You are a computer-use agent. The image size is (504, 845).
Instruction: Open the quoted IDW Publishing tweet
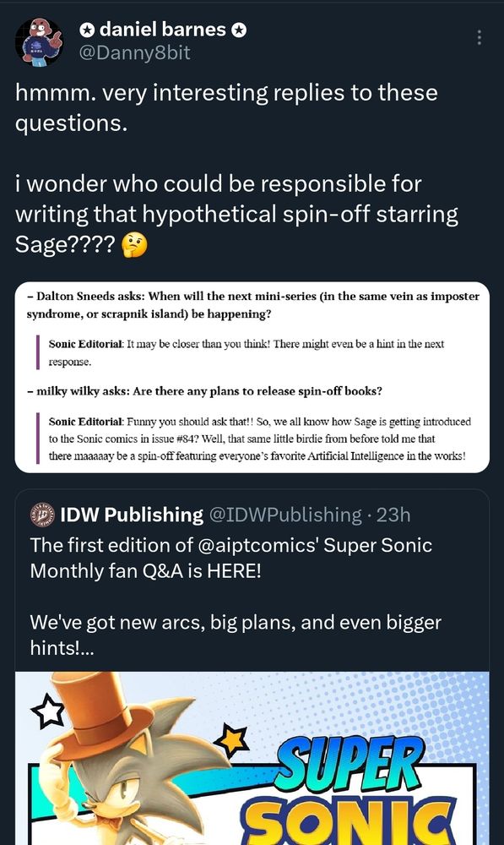(x=252, y=591)
